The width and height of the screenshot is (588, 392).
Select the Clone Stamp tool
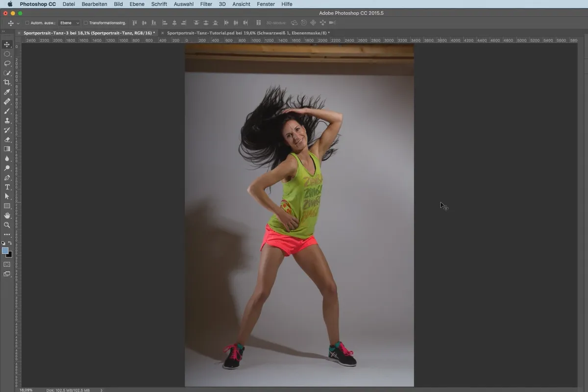(x=7, y=120)
